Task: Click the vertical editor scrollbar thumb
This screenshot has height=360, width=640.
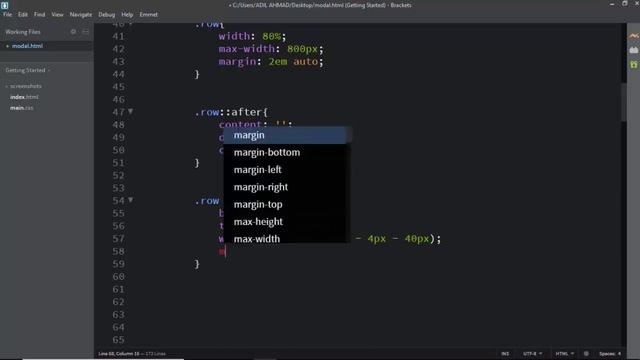Action: pyautogui.click(x=623, y=102)
